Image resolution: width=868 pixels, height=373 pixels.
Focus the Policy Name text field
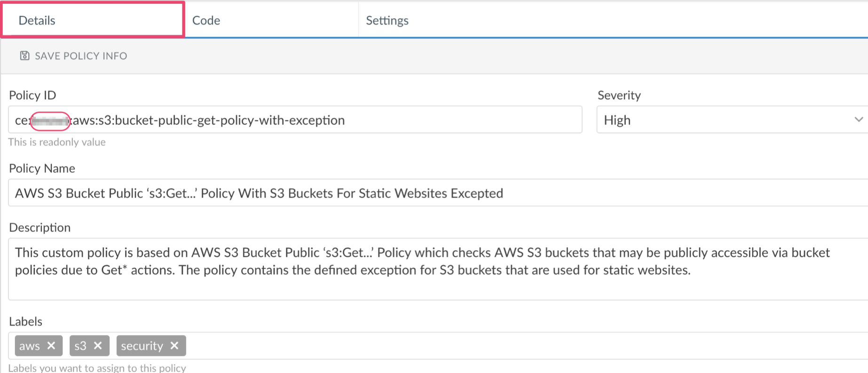point(423,193)
